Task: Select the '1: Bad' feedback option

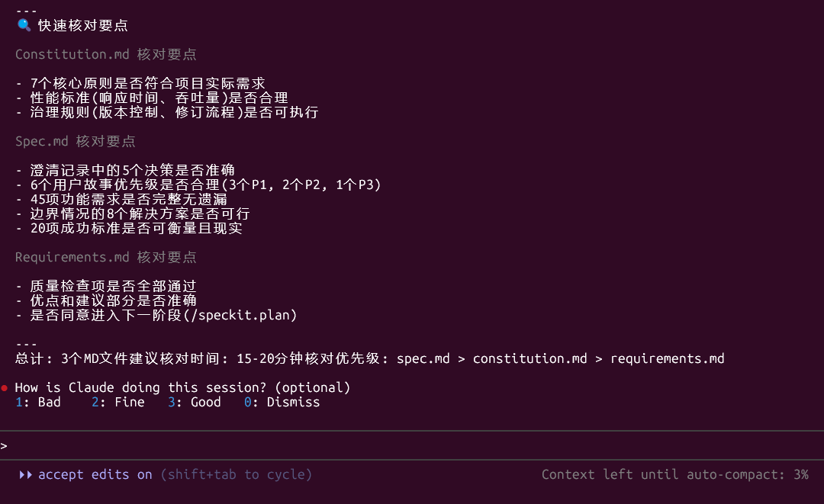Action: 38,402
